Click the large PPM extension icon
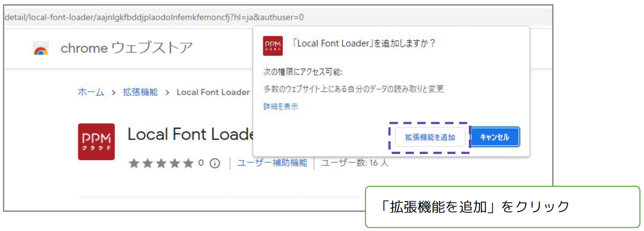Screen dimensions: 644x231 [97, 142]
